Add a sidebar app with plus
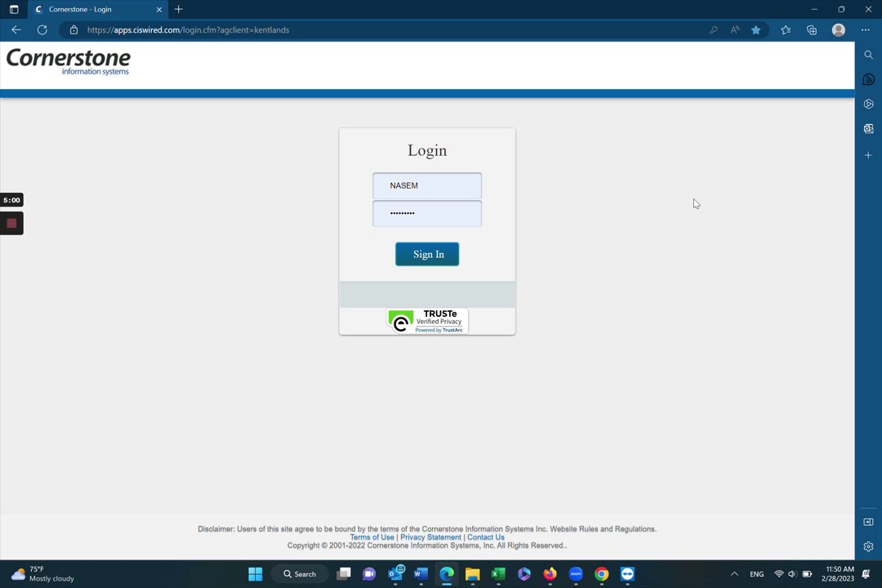The height and width of the screenshot is (588, 882). tap(868, 154)
